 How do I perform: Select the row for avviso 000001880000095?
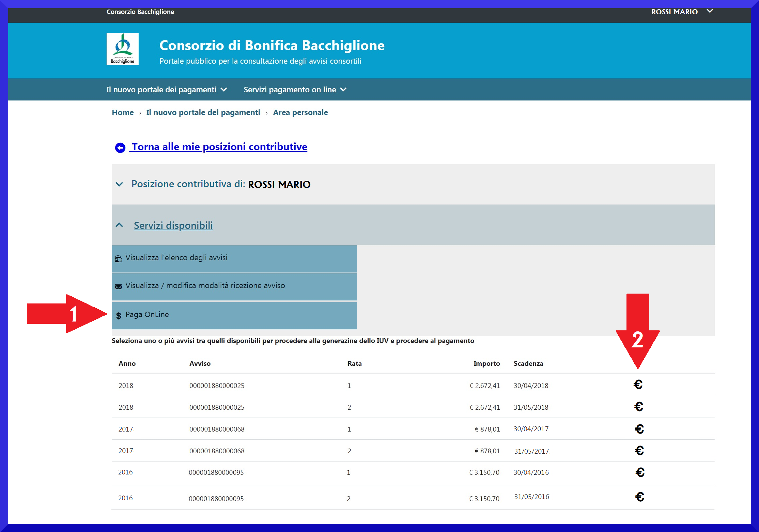216,473
